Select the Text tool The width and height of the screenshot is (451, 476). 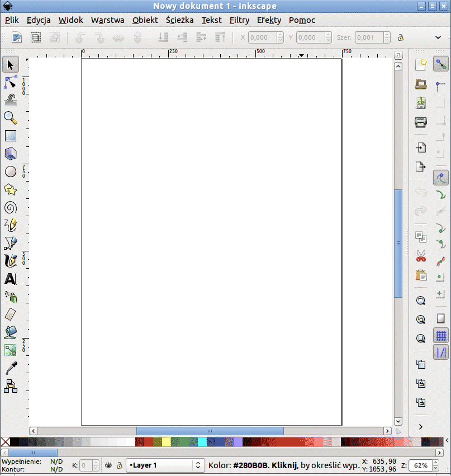pyautogui.click(x=11, y=278)
